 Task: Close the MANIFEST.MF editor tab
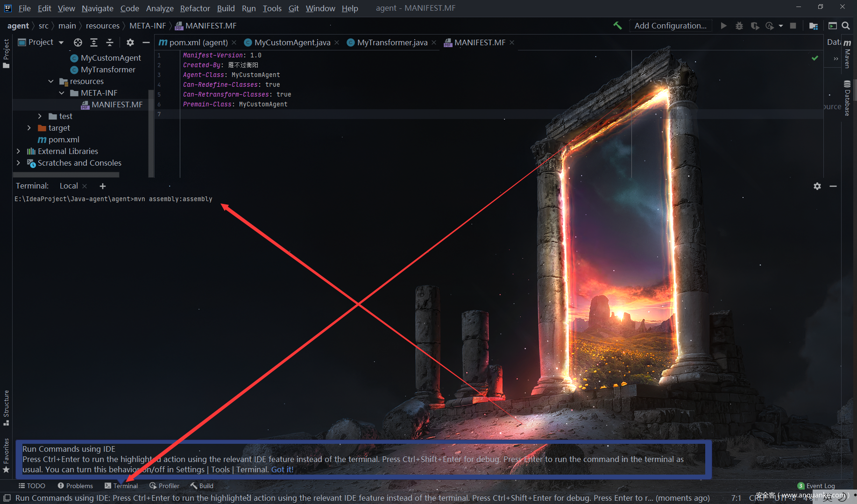tap(512, 42)
